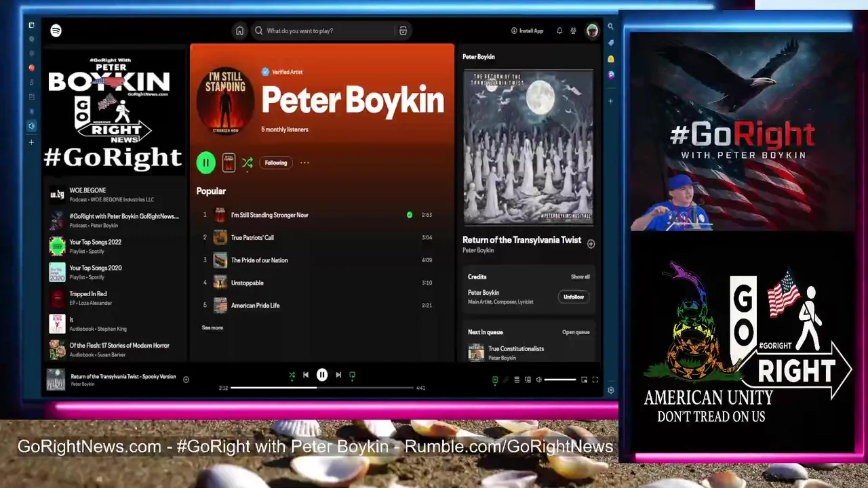Open 'Return of the Transylvania Twist' title link
The image size is (868, 488).
click(521, 240)
